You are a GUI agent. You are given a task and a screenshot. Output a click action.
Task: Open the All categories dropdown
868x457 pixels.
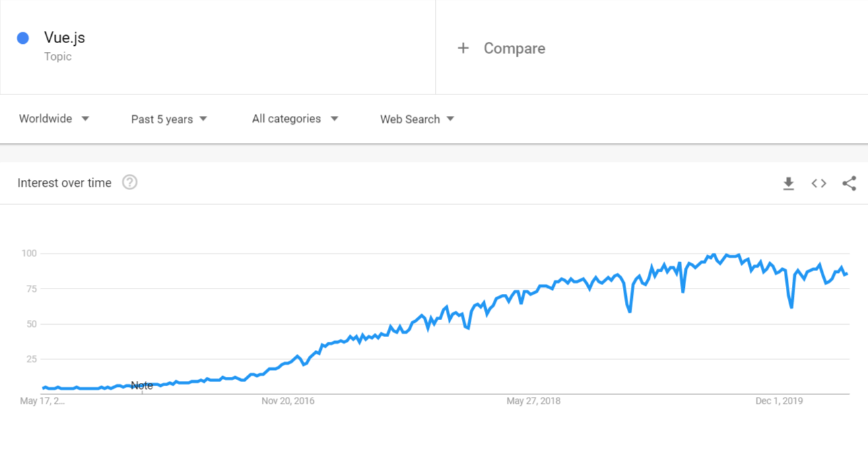click(x=295, y=119)
